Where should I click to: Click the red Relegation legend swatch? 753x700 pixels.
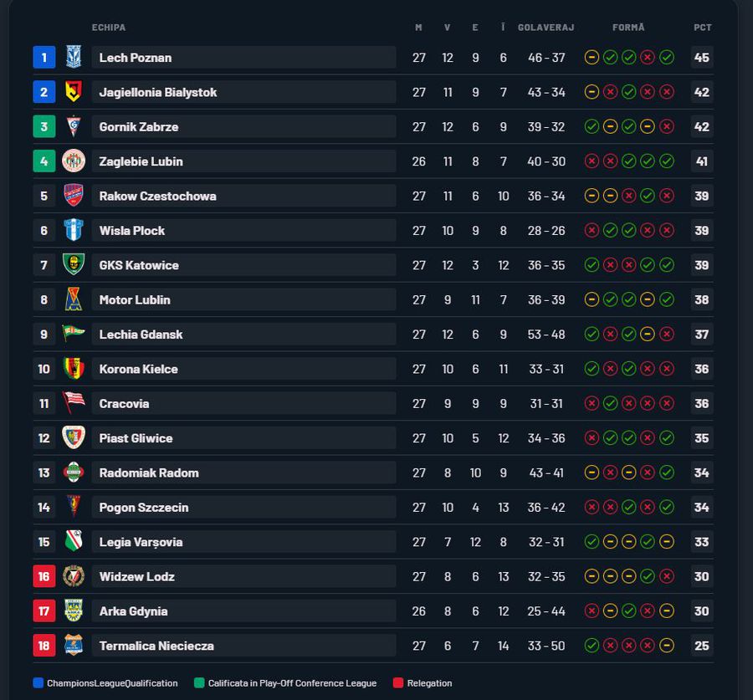click(x=397, y=683)
